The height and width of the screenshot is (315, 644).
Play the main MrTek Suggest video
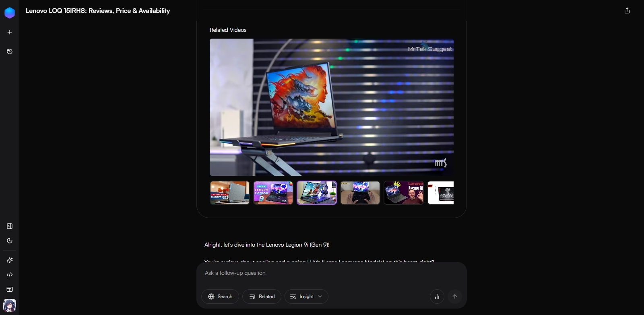331,107
